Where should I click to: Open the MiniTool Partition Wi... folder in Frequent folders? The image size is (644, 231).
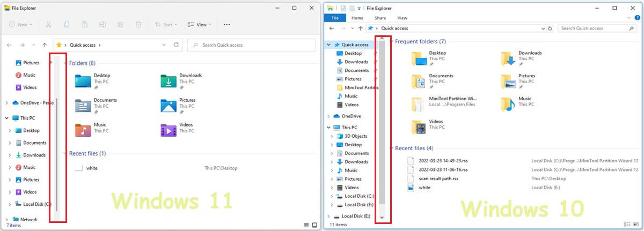click(x=444, y=103)
